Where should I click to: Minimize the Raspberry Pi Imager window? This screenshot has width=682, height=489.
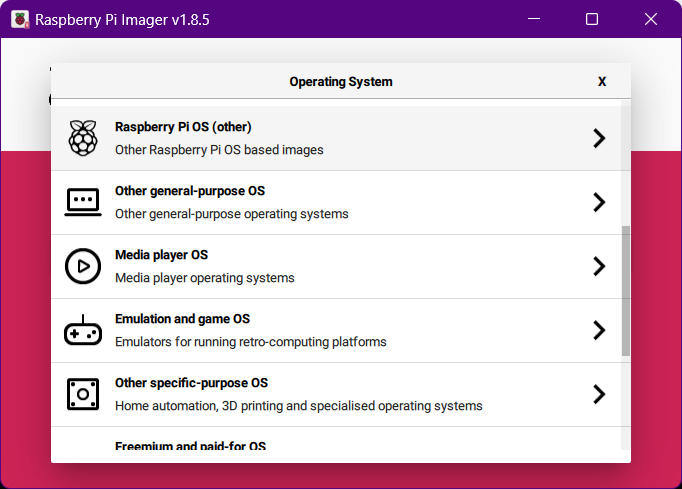[x=534, y=19]
